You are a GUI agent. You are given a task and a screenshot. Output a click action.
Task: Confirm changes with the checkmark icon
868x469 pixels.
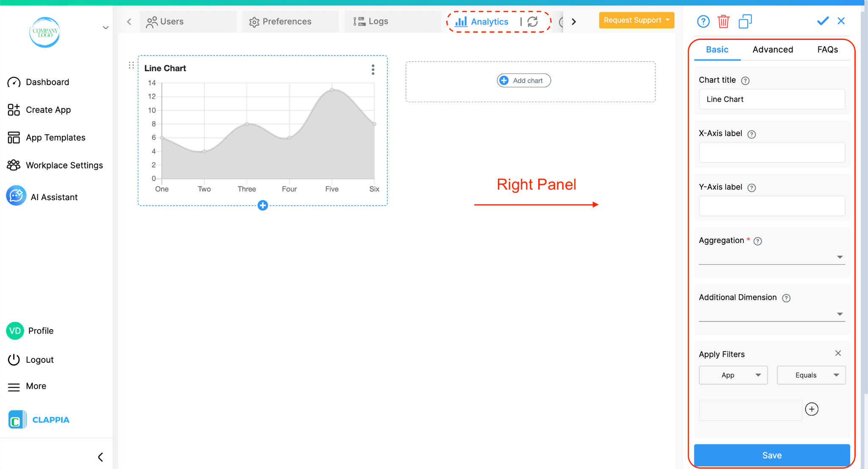click(822, 20)
